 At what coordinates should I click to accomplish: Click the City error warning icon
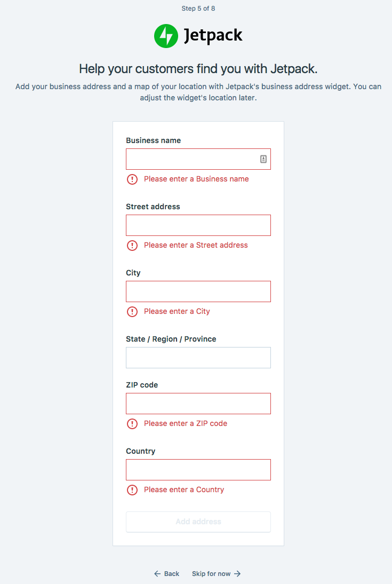pyautogui.click(x=132, y=312)
